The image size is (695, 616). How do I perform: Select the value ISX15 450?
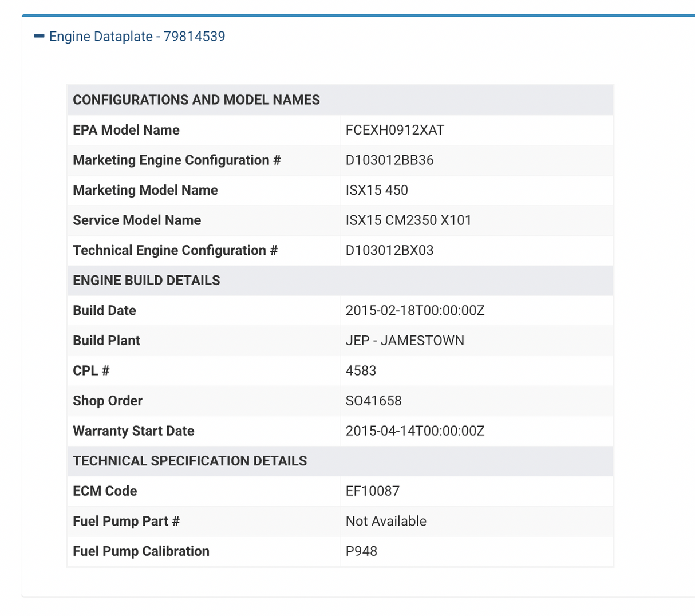(377, 190)
